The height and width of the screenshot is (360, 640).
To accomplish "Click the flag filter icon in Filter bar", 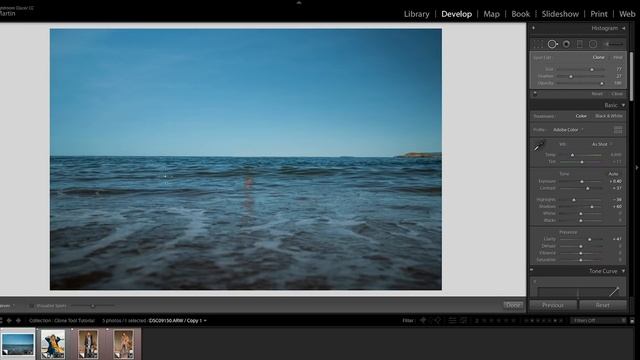I will 423,320.
